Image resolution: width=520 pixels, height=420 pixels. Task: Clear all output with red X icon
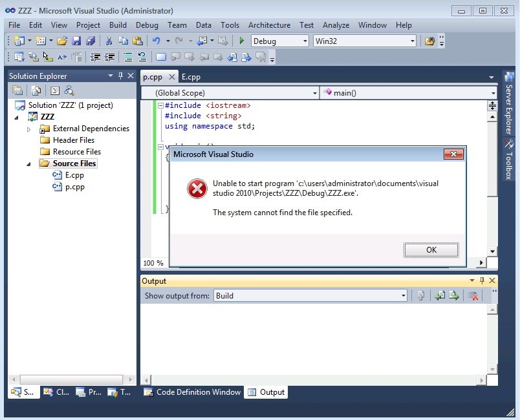(x=473, y=296)
